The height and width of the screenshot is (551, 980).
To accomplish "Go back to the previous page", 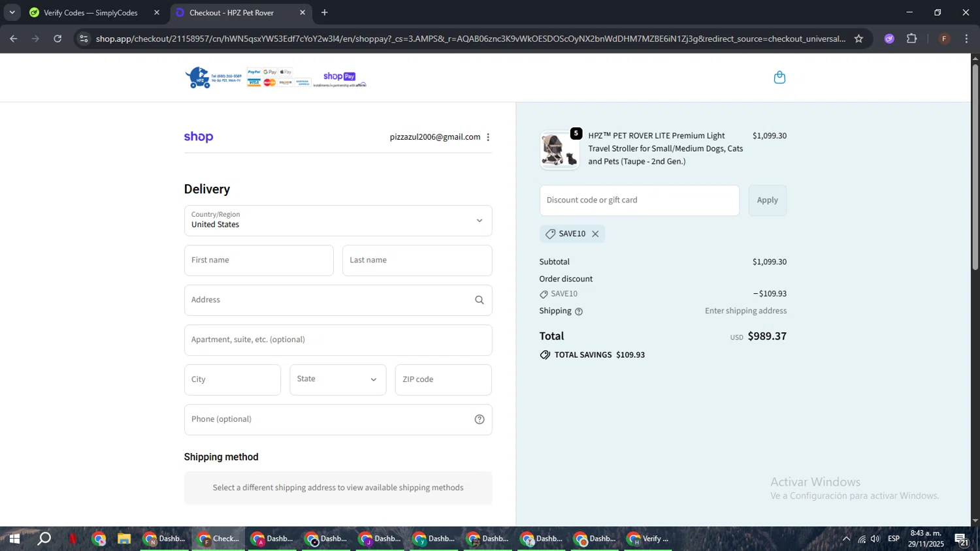I will [x=14, y=39].
